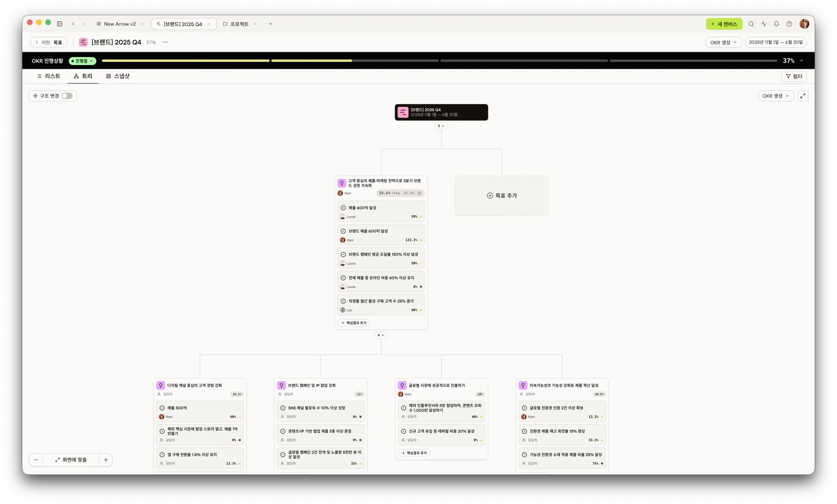The image size is (837, 504).
Task: Open key result 친환경 제품 재고 회전율 15% 향상
Action: click(562, 435)
